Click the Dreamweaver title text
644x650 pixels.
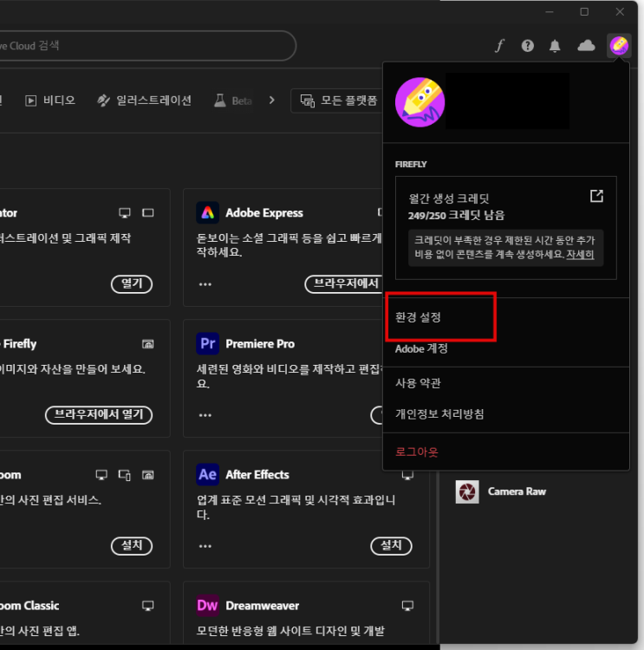tap(262, 606)
